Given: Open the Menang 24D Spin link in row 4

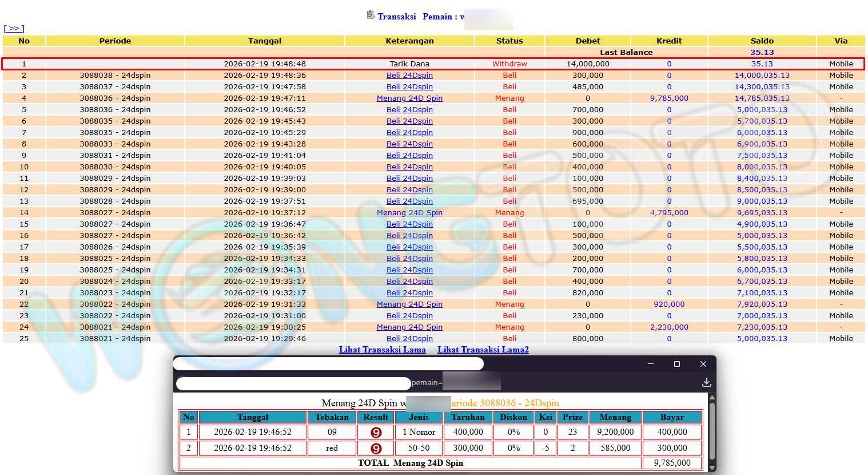Looking at the screenshot, I should (409, 98).
